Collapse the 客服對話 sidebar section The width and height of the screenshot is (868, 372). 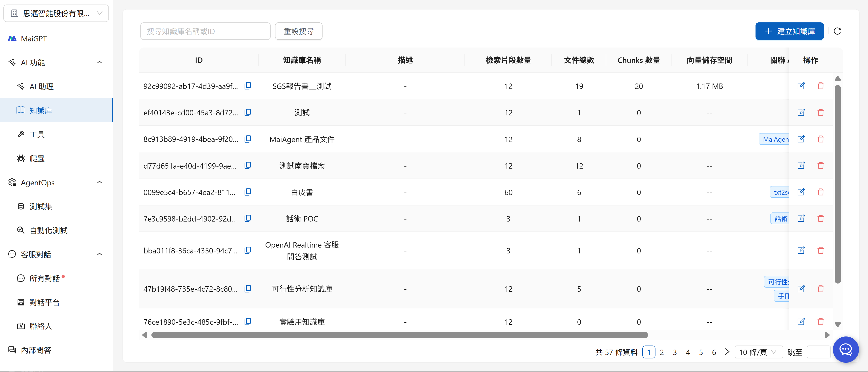point(99,254)
